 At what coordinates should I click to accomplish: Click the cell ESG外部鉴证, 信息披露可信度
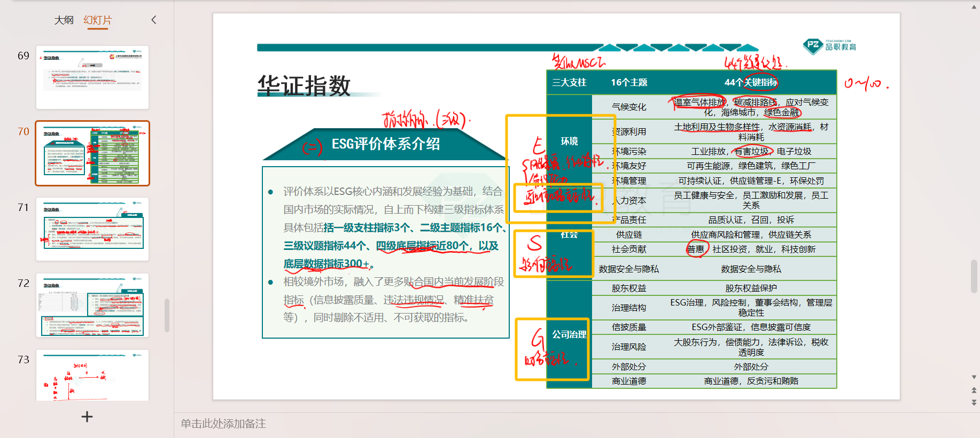[751, 327]
